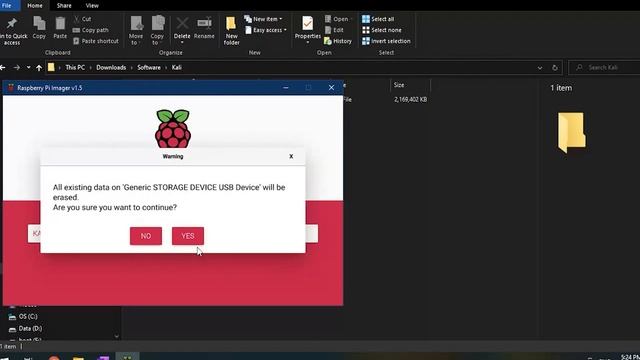Click the Open command in ribbon
The height and width of the screenshot is (360, 640).
[337, 19]
